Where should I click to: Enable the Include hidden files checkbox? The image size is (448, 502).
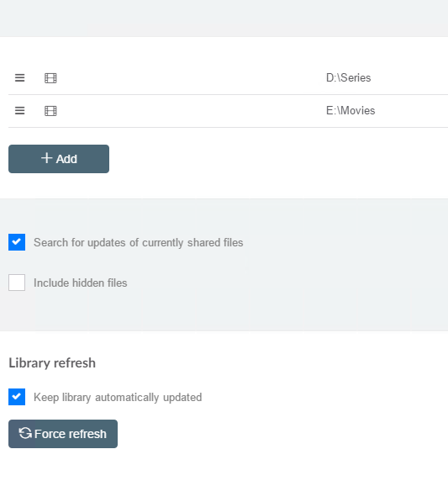click(17, 283)
